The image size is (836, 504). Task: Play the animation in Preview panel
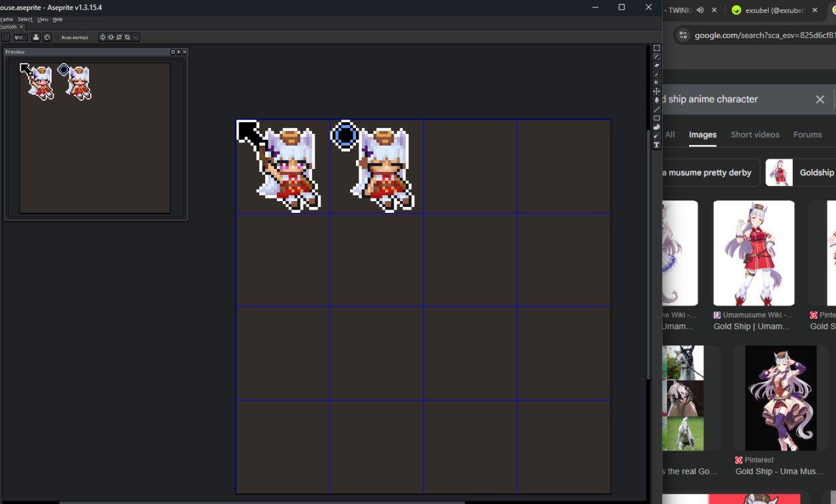pyautogui.click(x=179, y=52)
